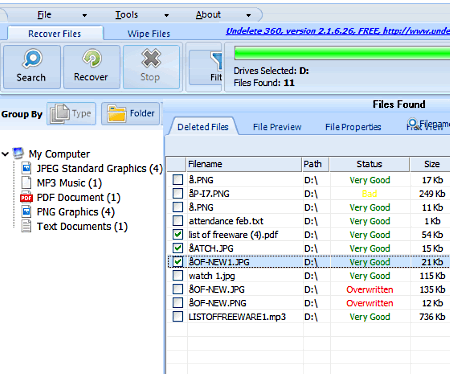This screenshot has height=374, width=450.
Task: Check the watch 1.jpg checkbox
Action: point(178,275)
